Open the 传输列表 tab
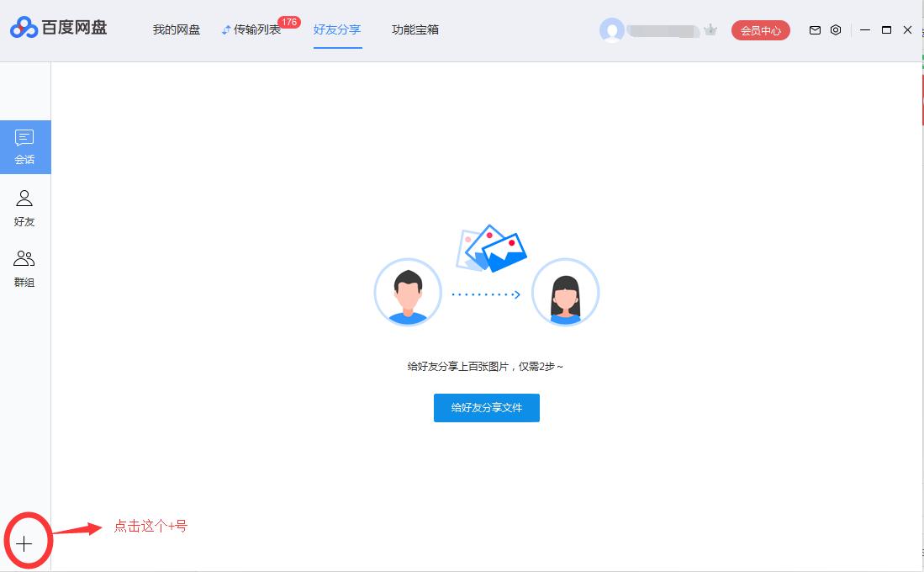 [x=256, y=29]
